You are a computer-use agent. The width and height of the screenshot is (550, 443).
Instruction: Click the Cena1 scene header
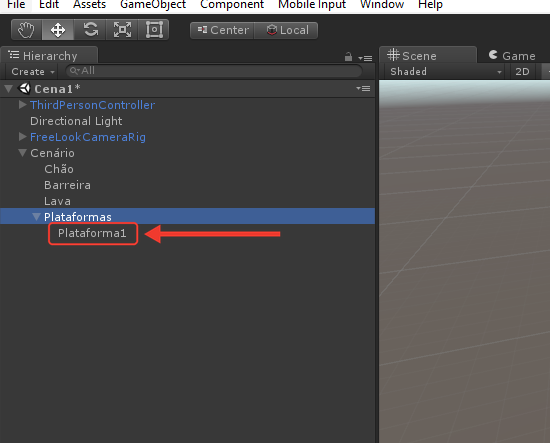click(x=188, y=89)
